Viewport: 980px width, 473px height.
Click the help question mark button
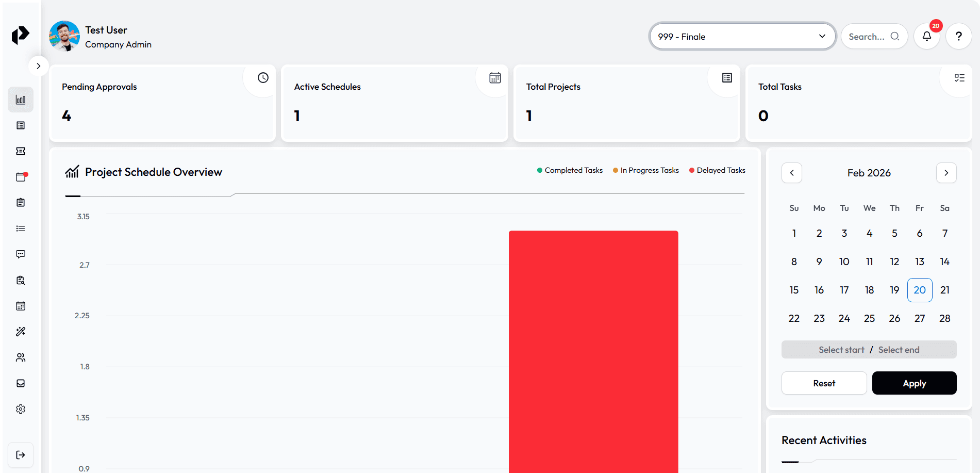click(x=959, y=37)
